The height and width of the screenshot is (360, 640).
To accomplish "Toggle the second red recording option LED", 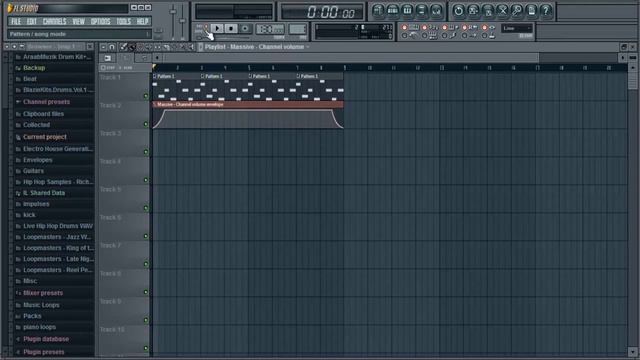I will [424, 27].
